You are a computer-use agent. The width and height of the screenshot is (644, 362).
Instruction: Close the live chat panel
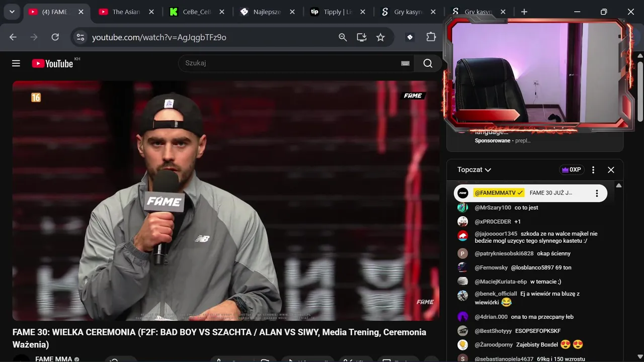611,170
